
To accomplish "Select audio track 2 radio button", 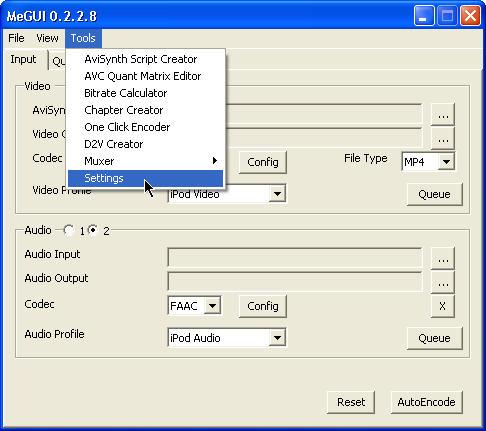I will pyautogui.click(x=93, y=230).
